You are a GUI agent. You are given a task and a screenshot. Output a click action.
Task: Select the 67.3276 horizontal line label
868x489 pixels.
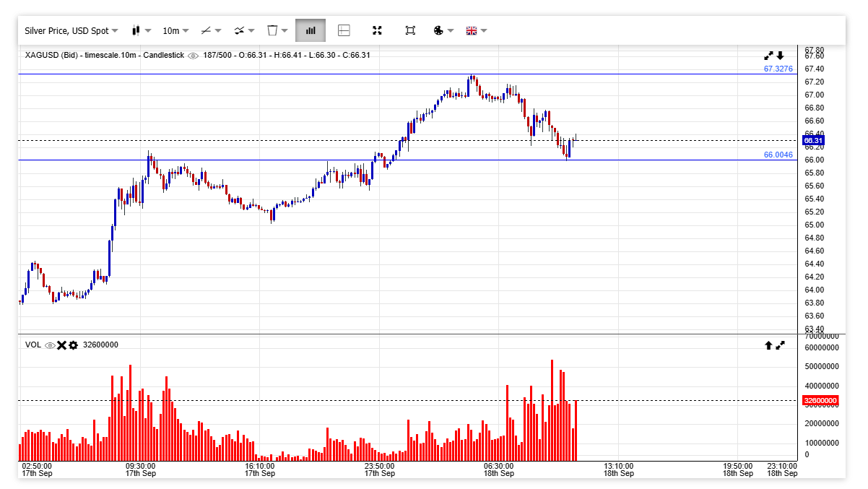[778, 69]
